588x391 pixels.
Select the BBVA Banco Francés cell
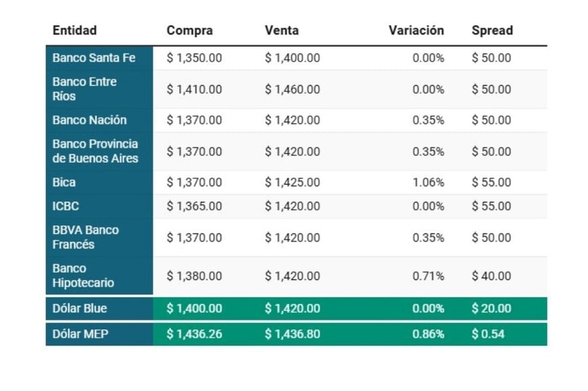[x=85, y=237]
